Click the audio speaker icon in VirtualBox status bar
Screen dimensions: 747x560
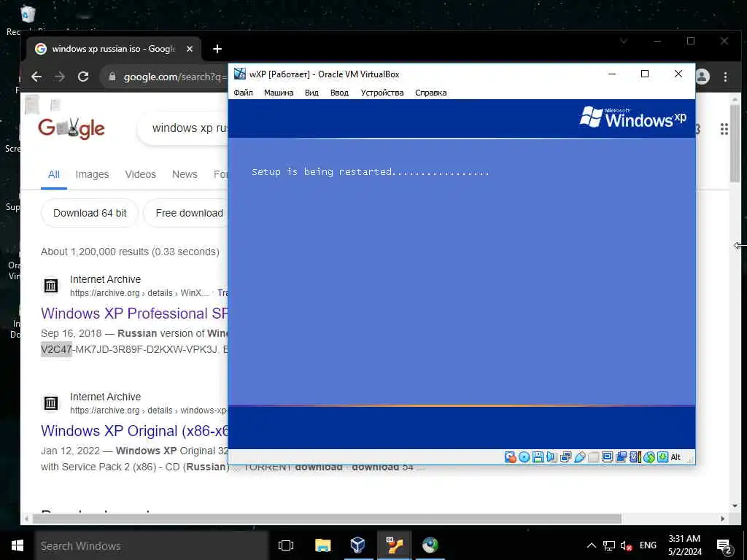point(551,457)
